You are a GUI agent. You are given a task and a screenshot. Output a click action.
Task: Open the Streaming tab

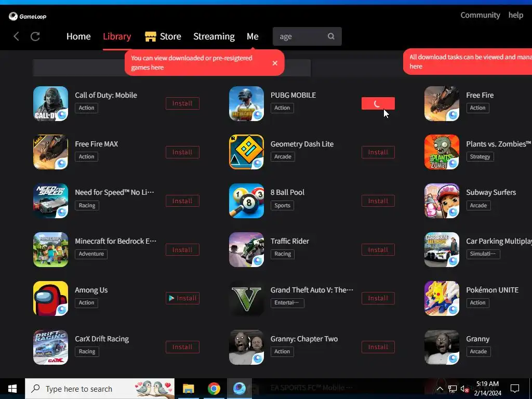tap(214, 36)
